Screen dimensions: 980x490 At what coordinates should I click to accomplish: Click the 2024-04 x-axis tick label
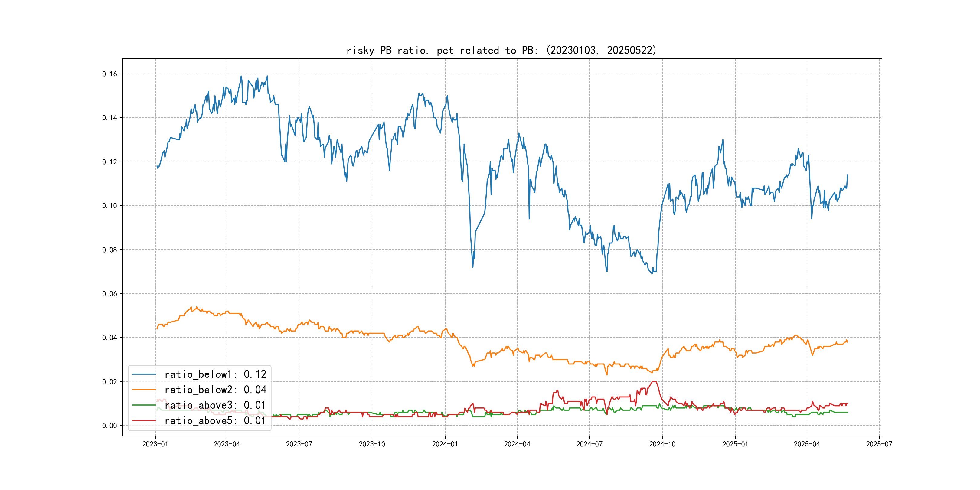pyautogui.click(x=517, y=444)
